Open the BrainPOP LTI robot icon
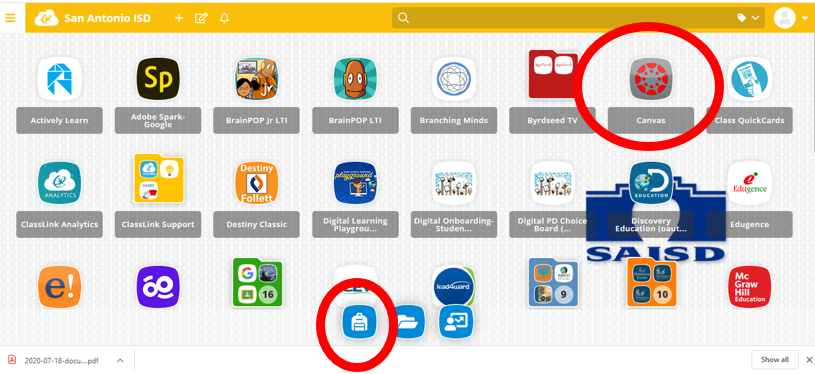Image resolution: width=815 pixels, height=374 pixels. 355,79
